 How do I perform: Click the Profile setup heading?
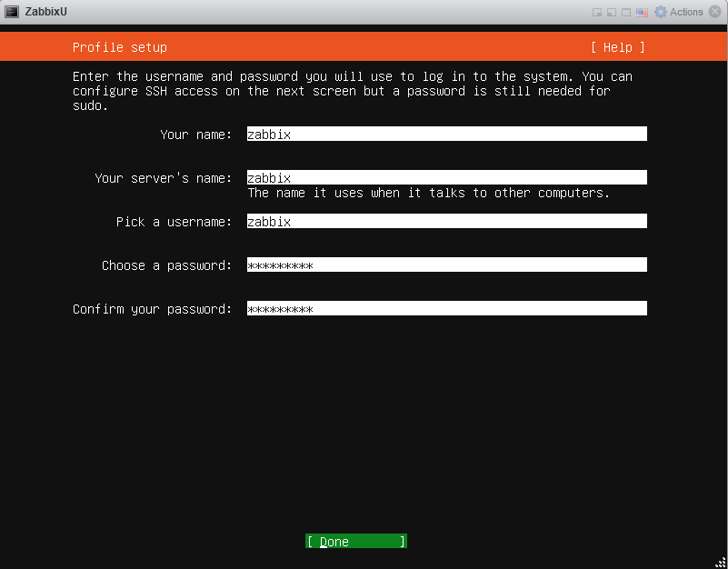(120, 47)
